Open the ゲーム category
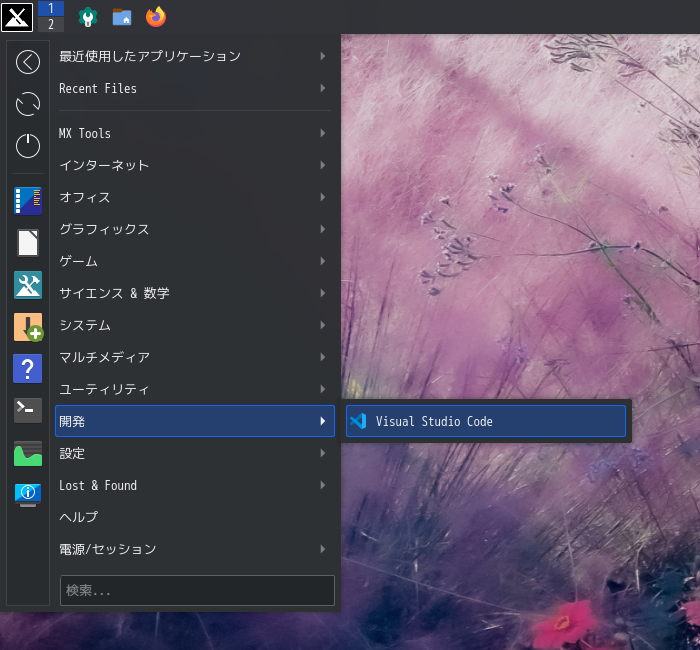Viewport: 700px width, 650px height. pyautogui.click(x=195, y=261)
